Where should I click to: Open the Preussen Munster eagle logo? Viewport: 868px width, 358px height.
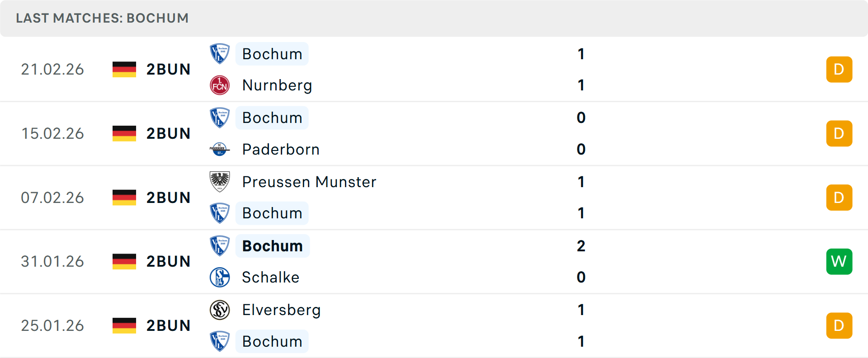(x=220, y=182)
